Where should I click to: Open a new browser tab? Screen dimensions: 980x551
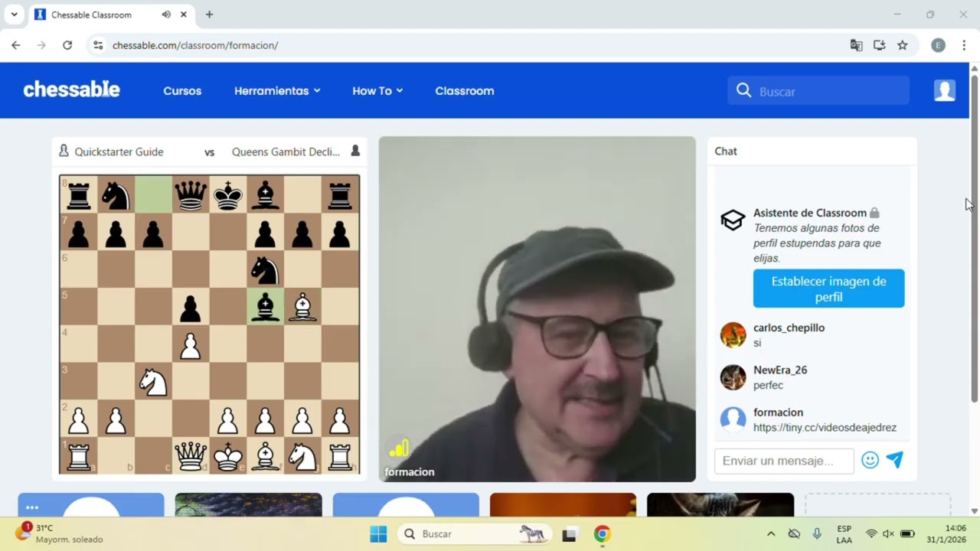point(209,15)
